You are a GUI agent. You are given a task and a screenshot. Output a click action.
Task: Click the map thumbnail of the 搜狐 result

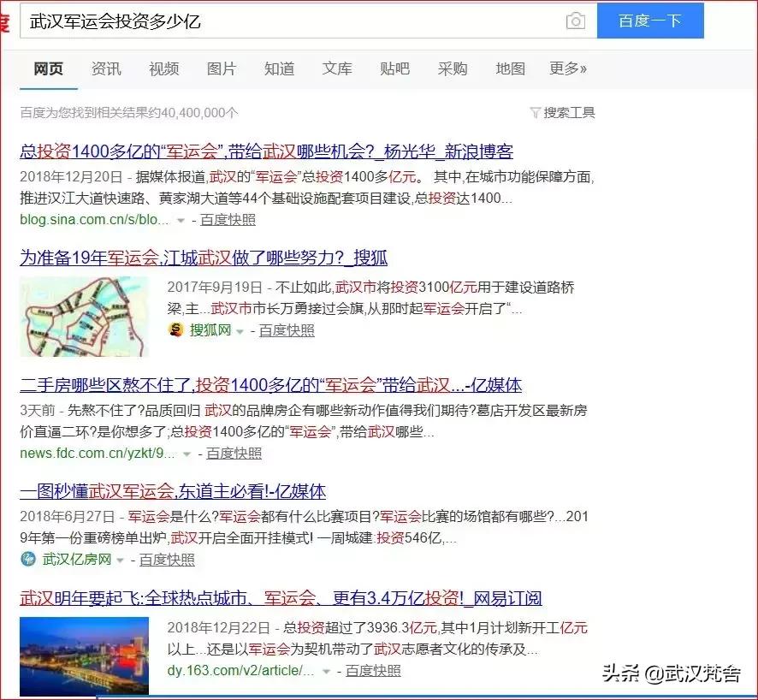(x=84, y=316)
